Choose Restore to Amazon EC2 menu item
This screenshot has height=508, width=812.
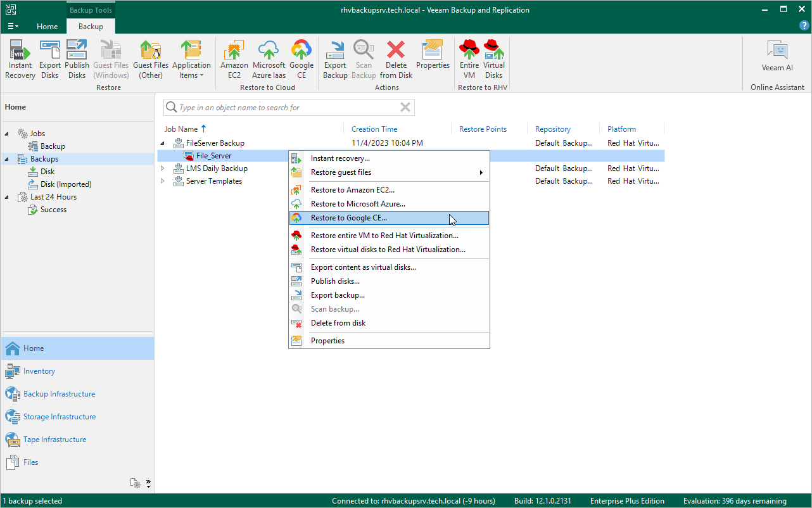tap(390, 190)
